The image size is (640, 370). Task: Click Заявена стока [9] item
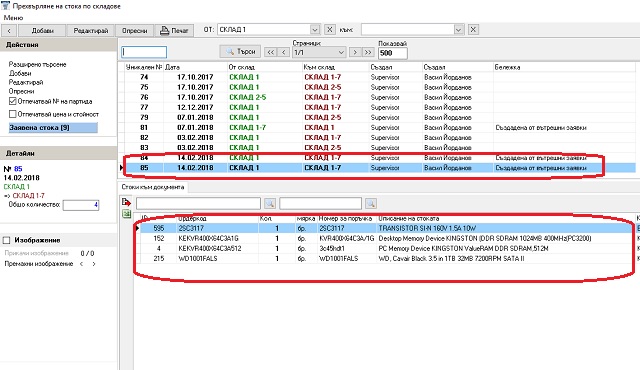pyautogui.click(x=53, y=128)
